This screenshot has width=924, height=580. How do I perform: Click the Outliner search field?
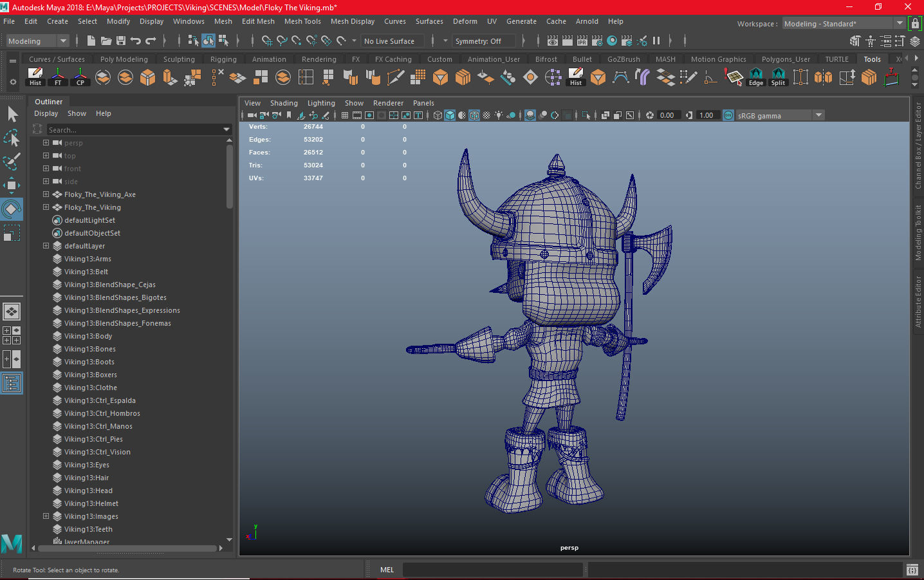click(x=134, y=129)
